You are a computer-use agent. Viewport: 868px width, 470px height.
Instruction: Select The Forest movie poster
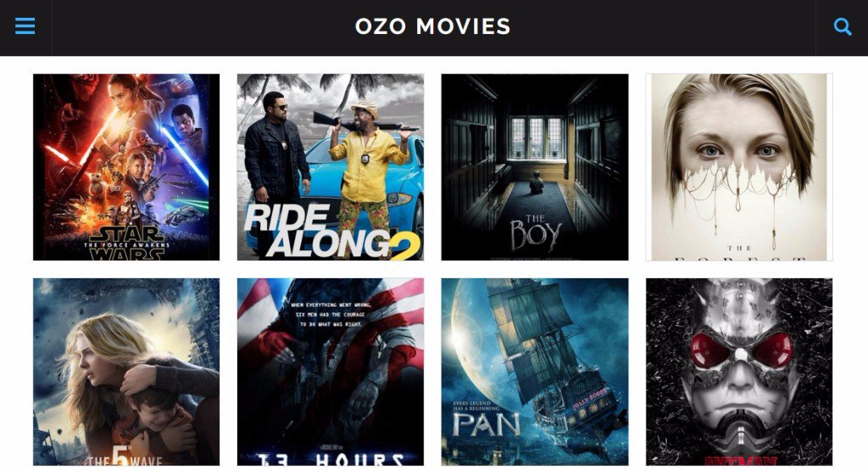pos(739,167)
